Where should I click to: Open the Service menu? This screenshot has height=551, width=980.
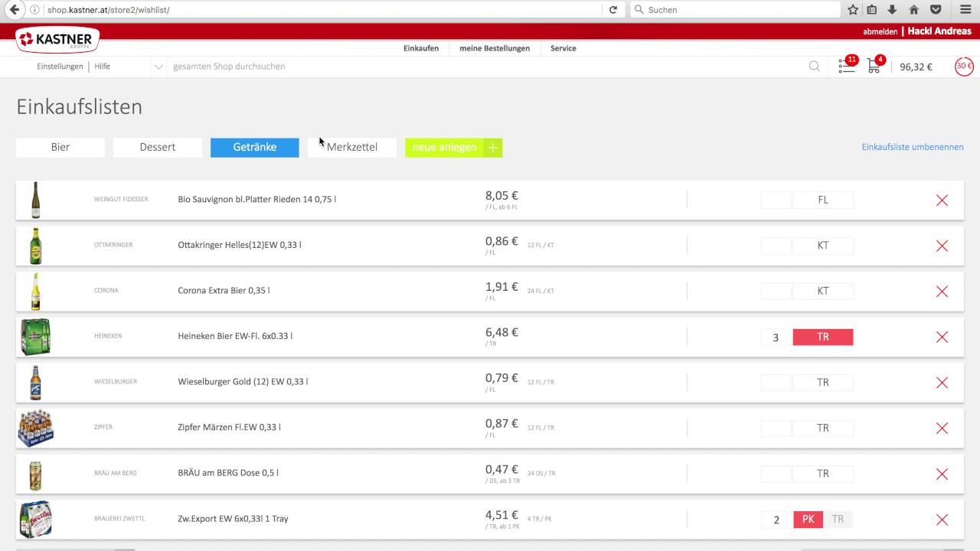(x=563, y=48)
